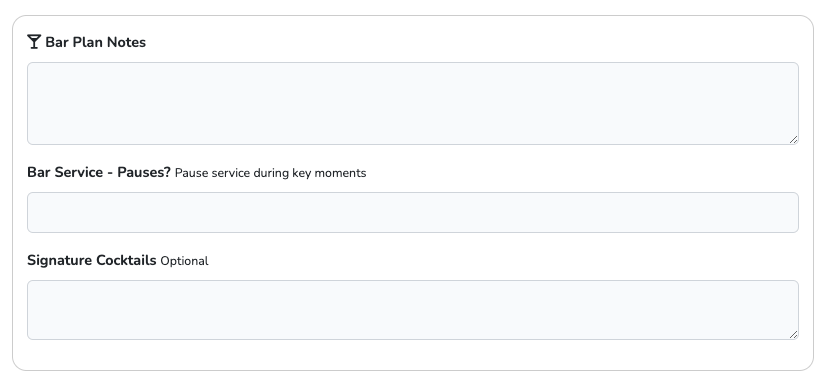Click the word "Pauses?" in the service label

pyautogui.click(x=144, y=173)
